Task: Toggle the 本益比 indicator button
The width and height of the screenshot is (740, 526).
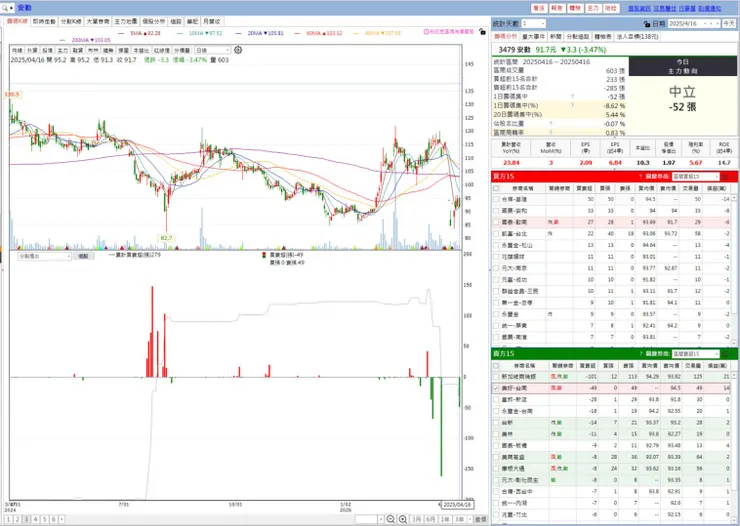Action: coord(141,50)
